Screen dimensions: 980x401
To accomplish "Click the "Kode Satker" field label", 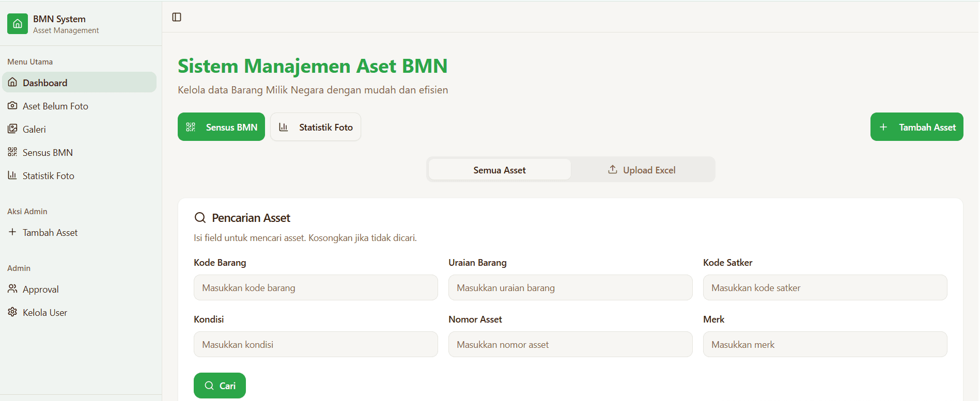I will coord(727,262).
